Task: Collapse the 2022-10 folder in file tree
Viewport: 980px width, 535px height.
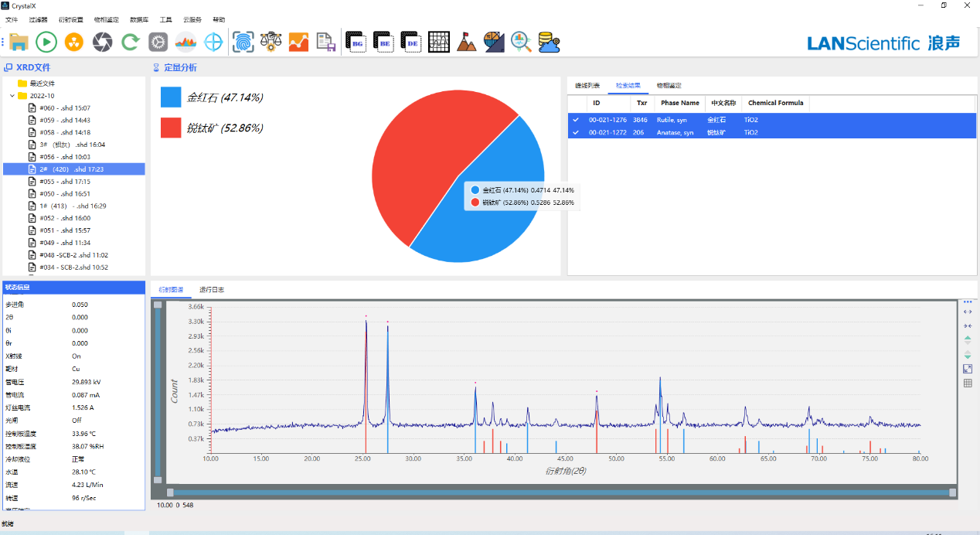Action: (x=12, y=96)
